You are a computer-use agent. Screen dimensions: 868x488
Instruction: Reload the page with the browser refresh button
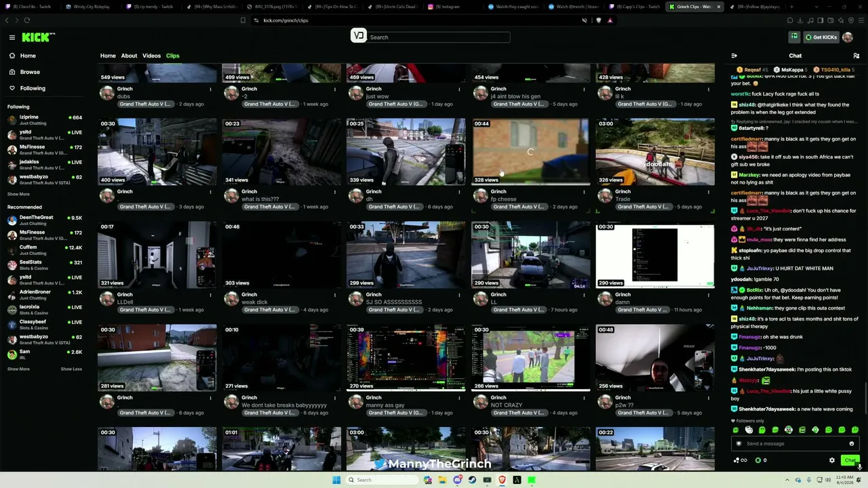(x=27, y=20)
